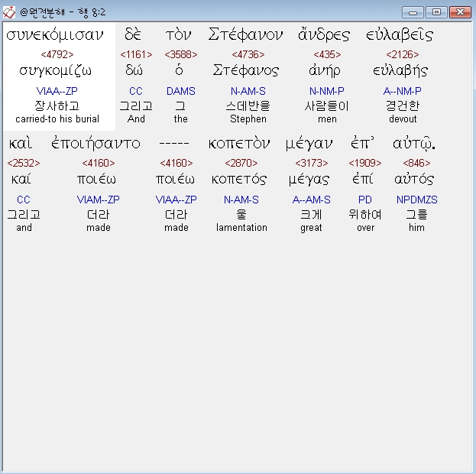The image size is (476, 474).
Task: Click Strong's number <1161>
Action: point(136,54)
